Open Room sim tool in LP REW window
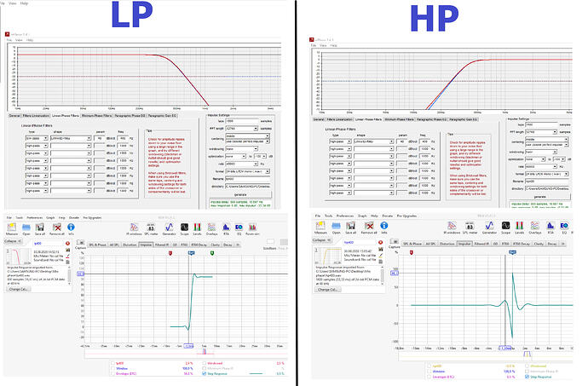This screenshot has width=588, height=386. click(252, 228)
